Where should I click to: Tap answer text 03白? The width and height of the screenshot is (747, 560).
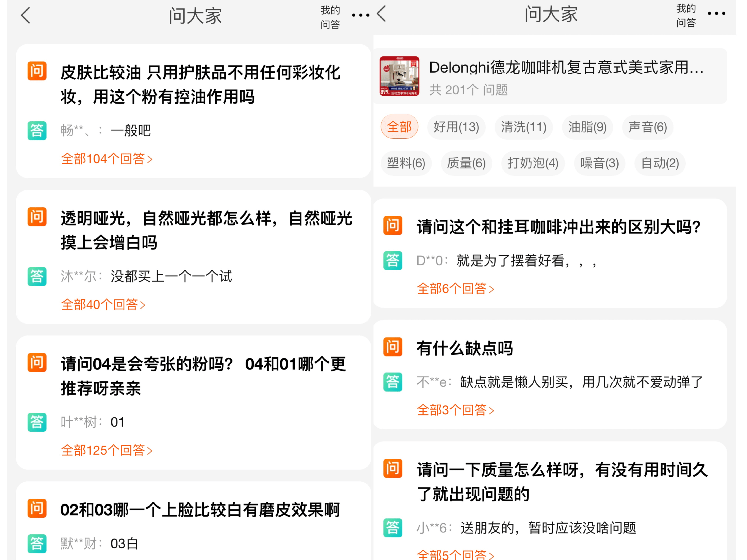[x=124, y=544]
